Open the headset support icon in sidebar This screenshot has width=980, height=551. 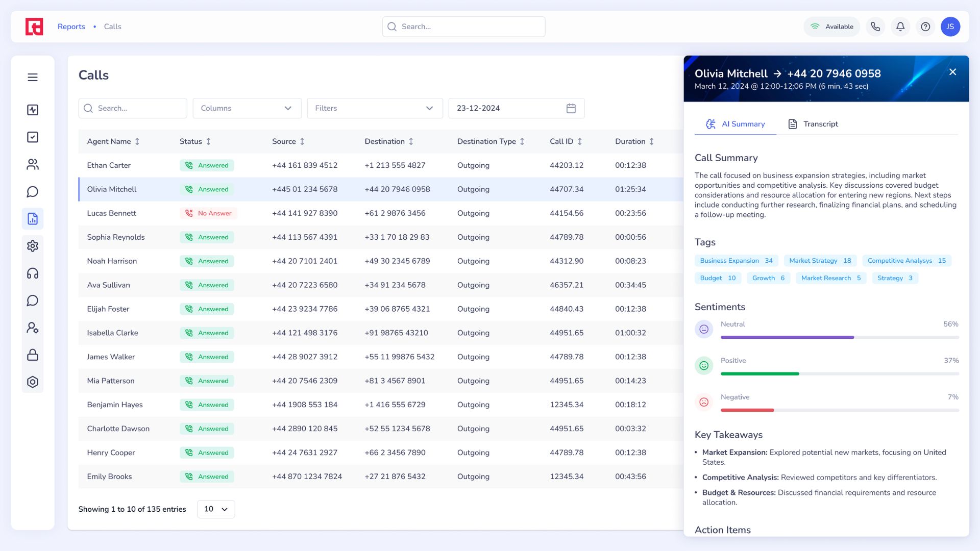point(33,273)
